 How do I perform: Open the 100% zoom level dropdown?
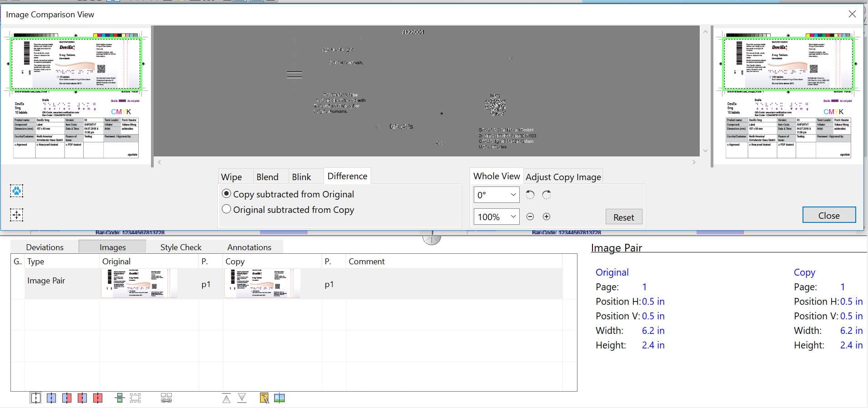point(497,217)
